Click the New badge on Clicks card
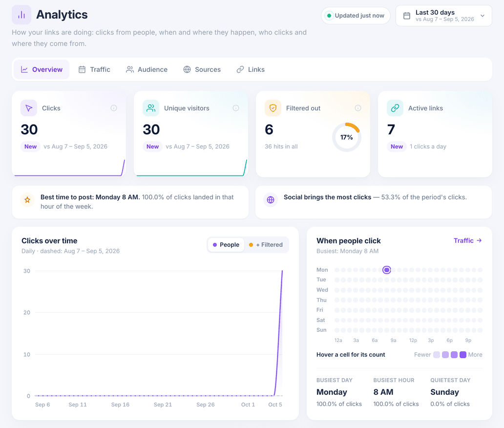 point(31,147)
